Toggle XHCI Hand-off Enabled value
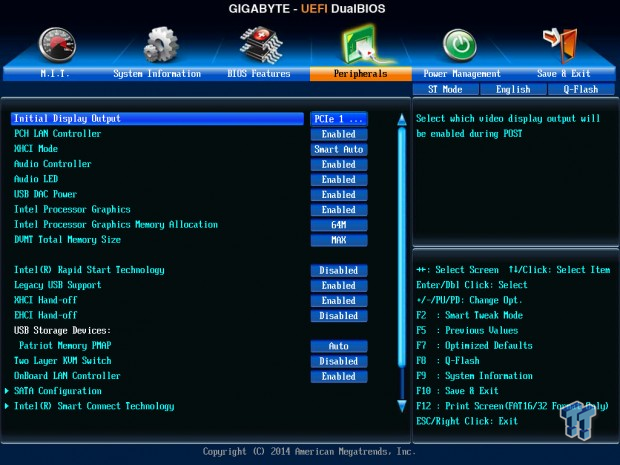This screenshot has width=620, height=465. tap(339, 301)
